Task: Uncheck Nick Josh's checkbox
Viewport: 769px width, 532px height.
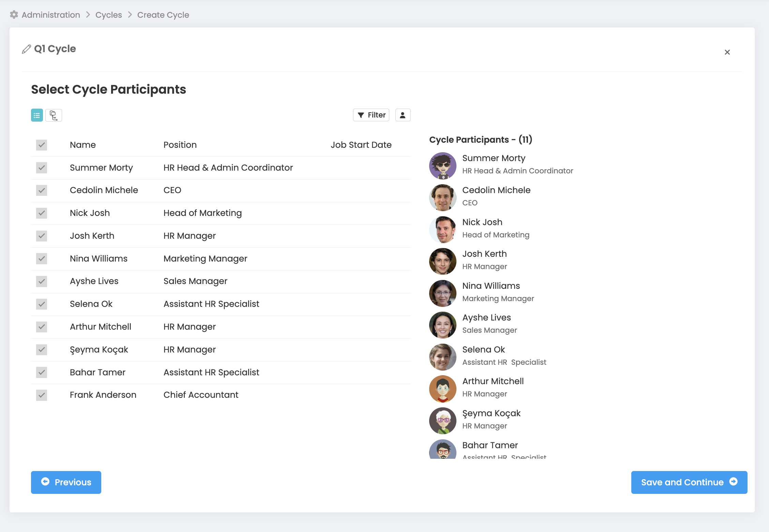Action: (42, 213)
